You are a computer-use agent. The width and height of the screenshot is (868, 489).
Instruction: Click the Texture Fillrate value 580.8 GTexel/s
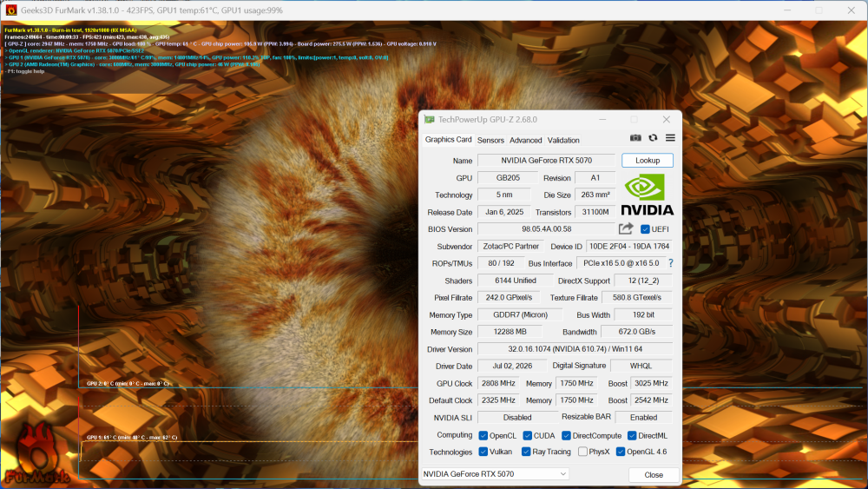pyautogui.click(x=636, y=297)
